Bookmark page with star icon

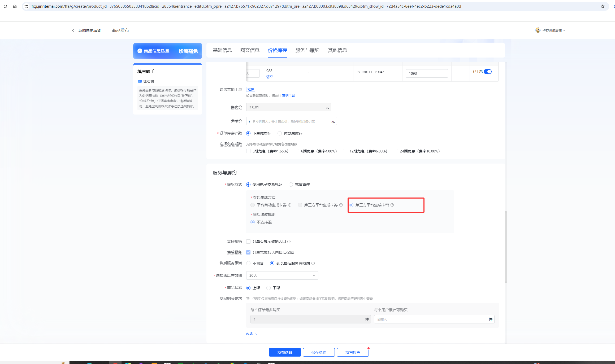[x=603, y=6]
